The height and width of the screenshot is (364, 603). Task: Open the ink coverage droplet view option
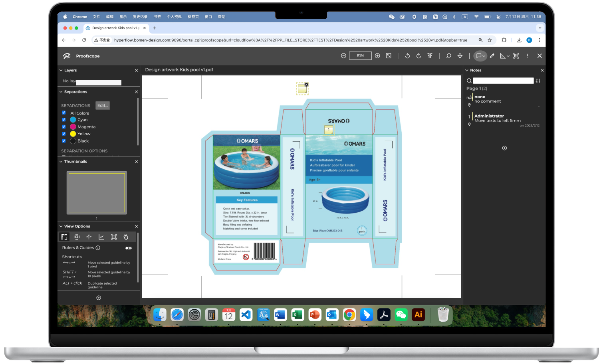coord(126,237)
